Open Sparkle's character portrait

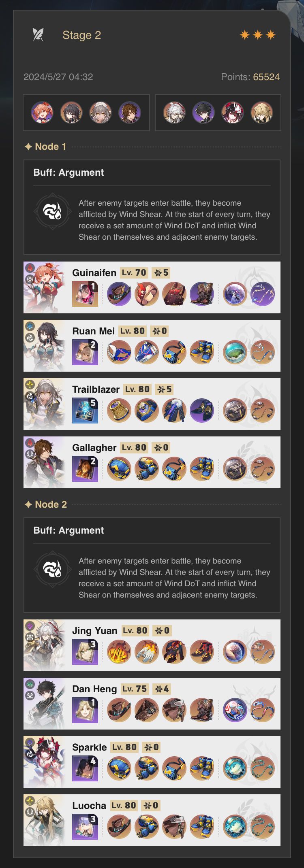tap(44, 762)
